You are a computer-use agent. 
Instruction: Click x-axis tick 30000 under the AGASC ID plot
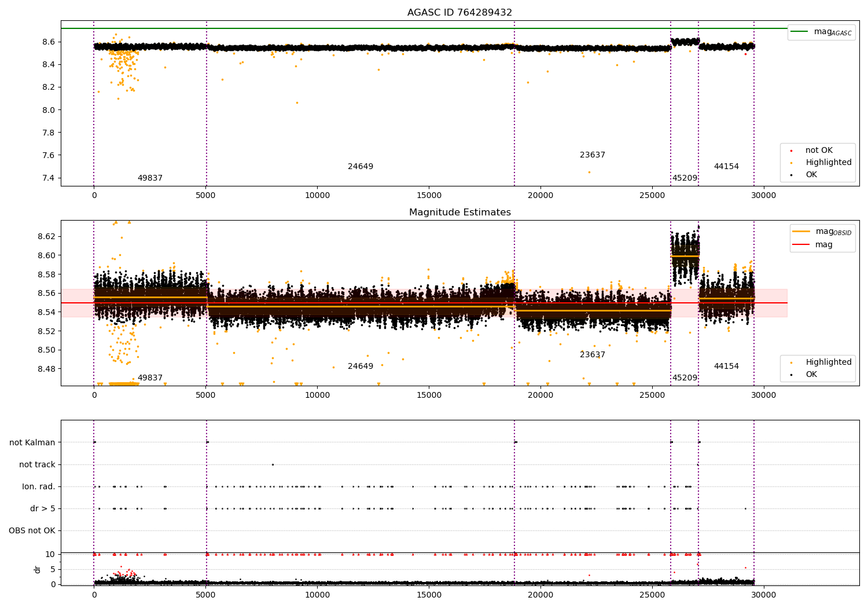pos(763,196)
